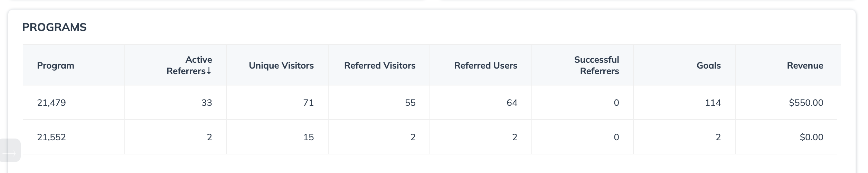Expand the sidebar with the arrow button
The image size is (868, 173).
pos(10,151)
